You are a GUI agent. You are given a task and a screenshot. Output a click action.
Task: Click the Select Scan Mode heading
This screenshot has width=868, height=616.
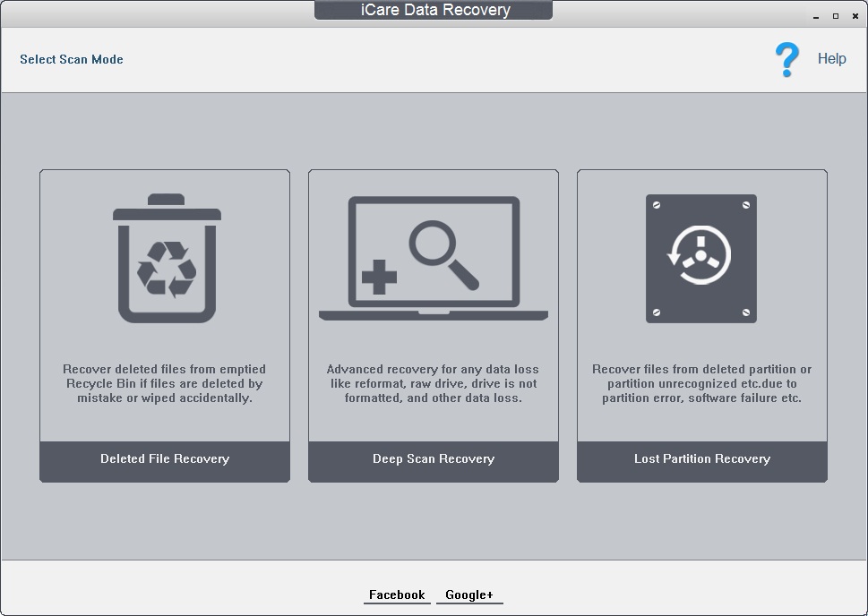[x=71, y=59]
